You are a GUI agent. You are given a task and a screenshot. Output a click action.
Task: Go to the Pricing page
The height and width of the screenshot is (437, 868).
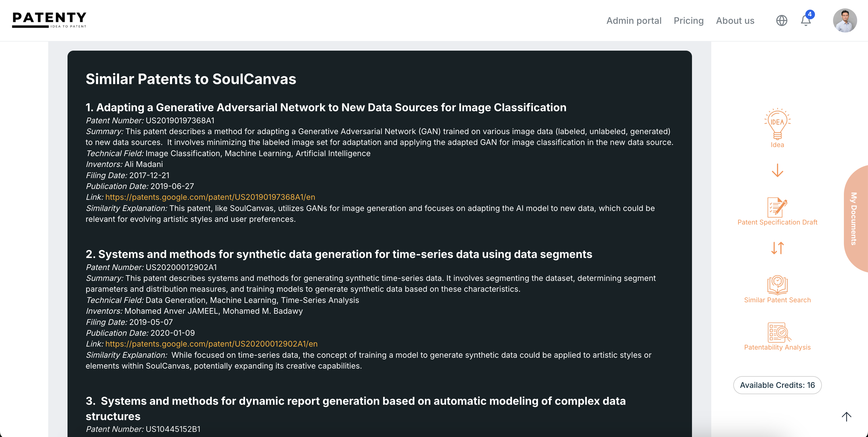tap(688, 20)
